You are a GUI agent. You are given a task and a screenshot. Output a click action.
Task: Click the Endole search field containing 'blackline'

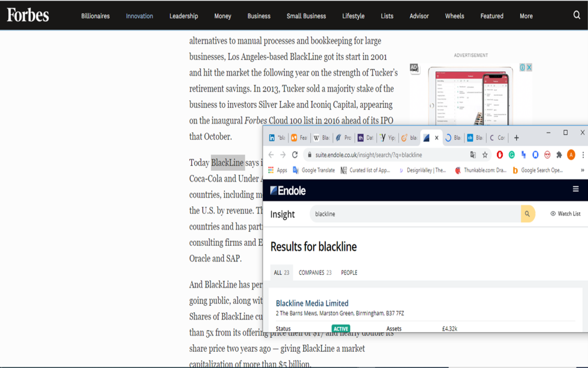coord(415,214)
